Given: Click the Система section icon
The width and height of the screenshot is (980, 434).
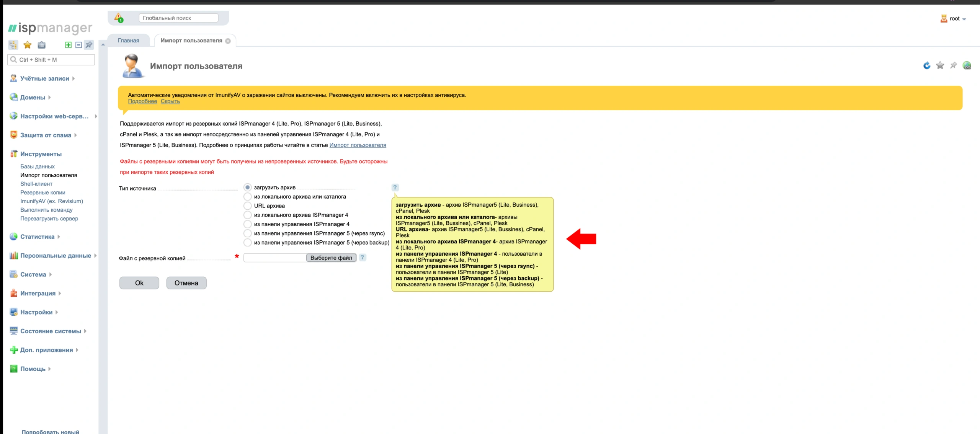Looking at the screenshot, I should [13, 274].
